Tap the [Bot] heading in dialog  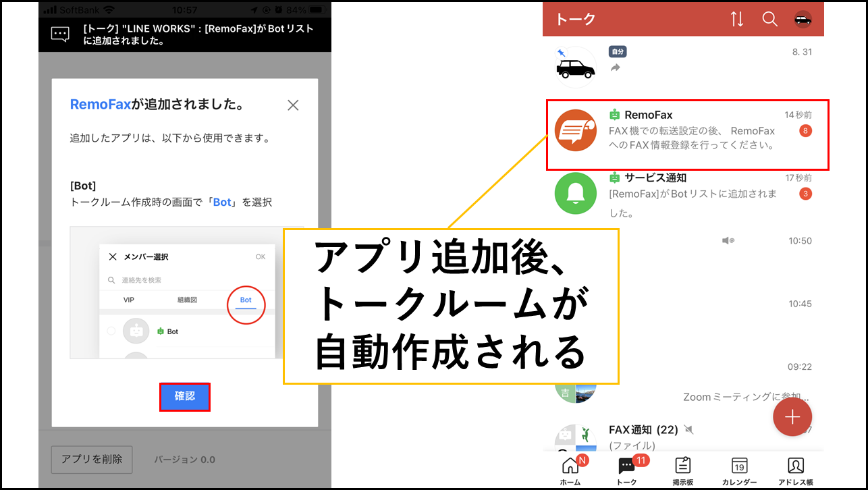83,186
